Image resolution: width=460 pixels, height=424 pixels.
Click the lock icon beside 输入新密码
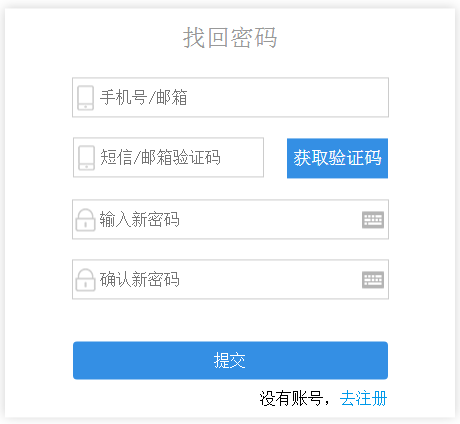pyautogui.click(x=85, y=220)
